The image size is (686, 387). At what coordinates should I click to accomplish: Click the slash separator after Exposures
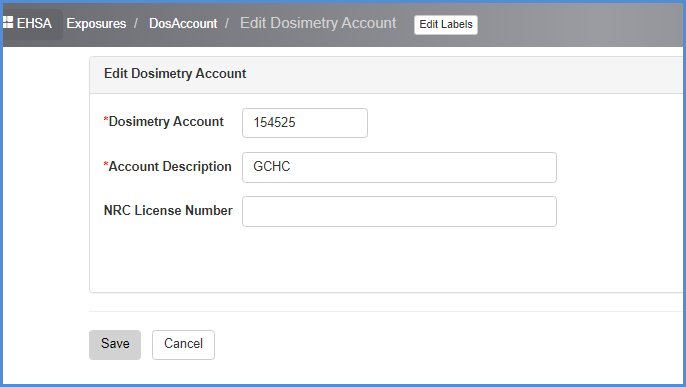coord(136,24)
